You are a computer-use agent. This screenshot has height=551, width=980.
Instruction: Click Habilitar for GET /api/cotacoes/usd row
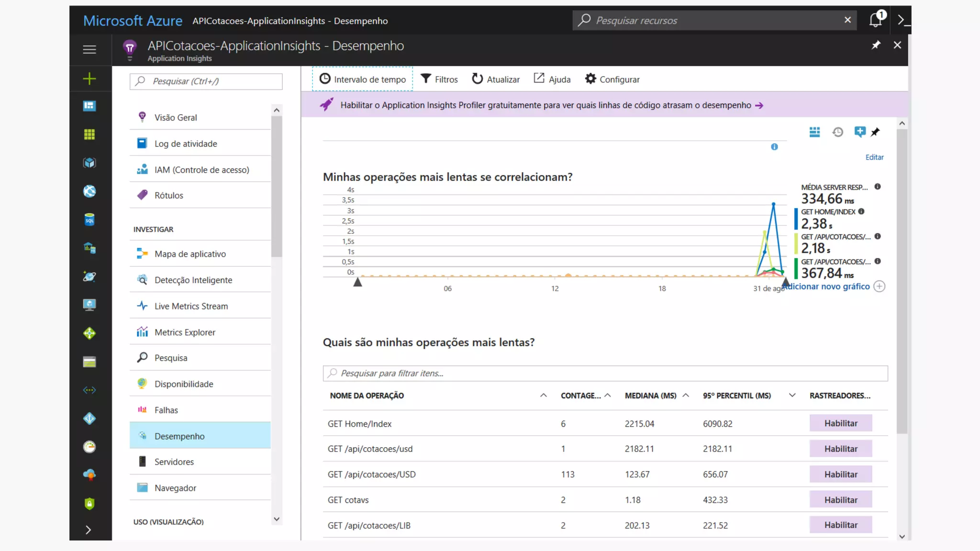point(841,449)
